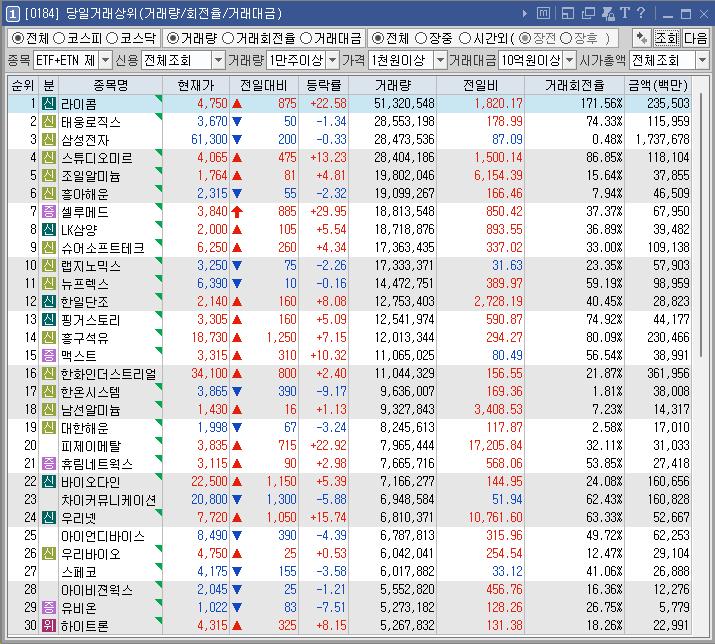Select the 장중 session radio button
This screenshot has height=644, width=715.
click(421, 38)
